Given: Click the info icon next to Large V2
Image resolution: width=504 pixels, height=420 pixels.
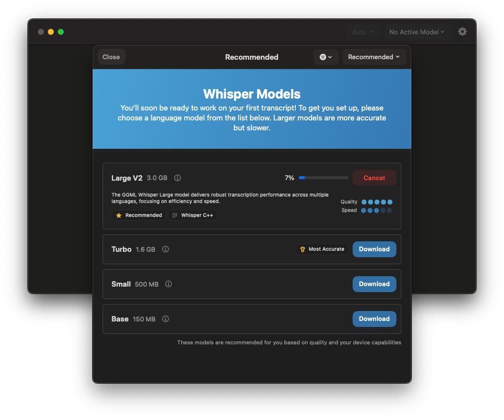Looking at the screenshot, I should pyautogui.click(x=177, y=178).
